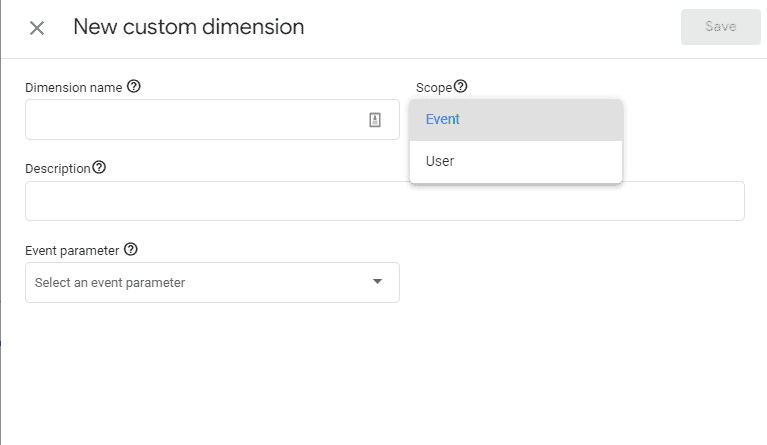
Task: Focus the Description text field
Action: (385, 201)
